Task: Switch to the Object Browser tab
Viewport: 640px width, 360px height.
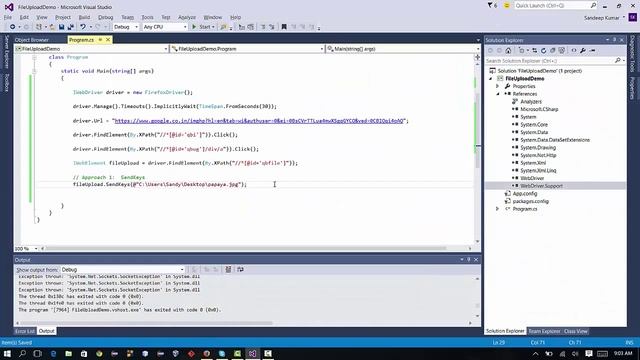Action: [32, 40]
